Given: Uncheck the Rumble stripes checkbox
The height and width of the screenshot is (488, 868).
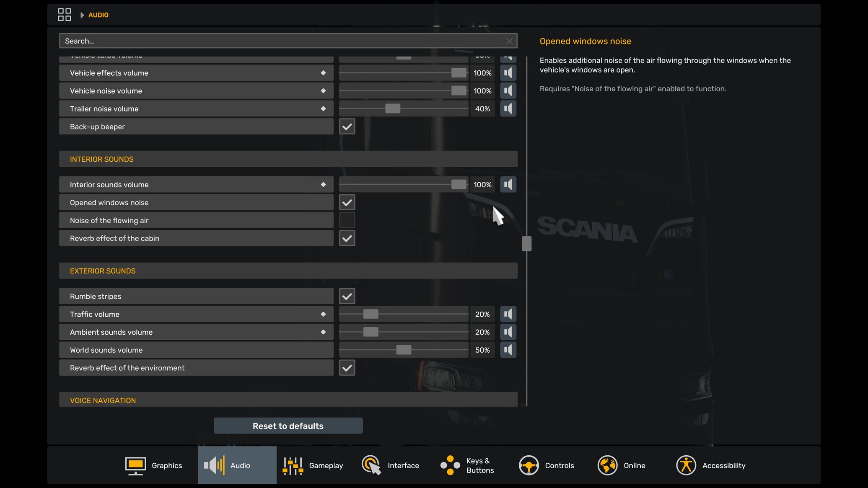Looking at the screenshot, I should coord(347,297).
